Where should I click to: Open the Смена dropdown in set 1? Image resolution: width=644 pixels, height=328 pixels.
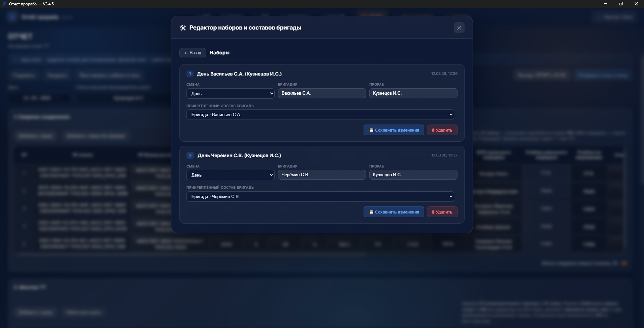(x=230, y=93)
